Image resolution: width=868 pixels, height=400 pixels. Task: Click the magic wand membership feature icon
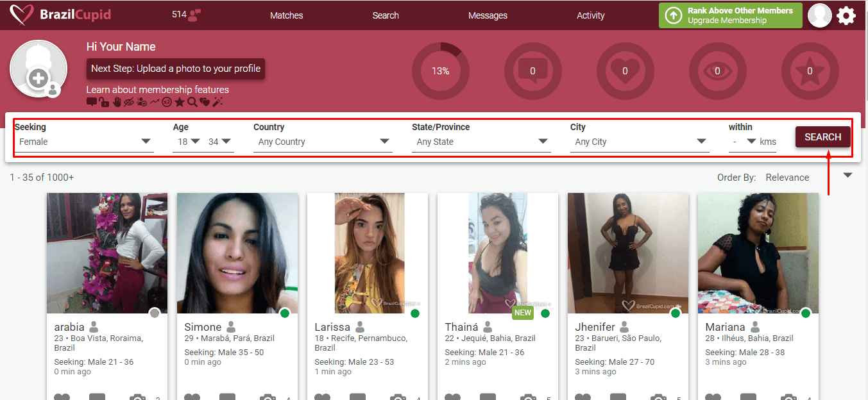click(x=217, y=101)
